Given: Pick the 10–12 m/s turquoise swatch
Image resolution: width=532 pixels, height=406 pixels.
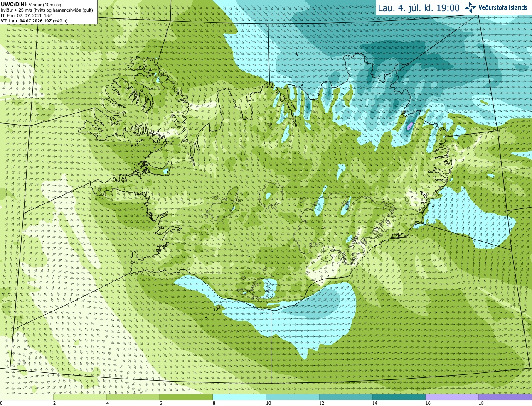Looking at the screenshot, I should [293, 397].
